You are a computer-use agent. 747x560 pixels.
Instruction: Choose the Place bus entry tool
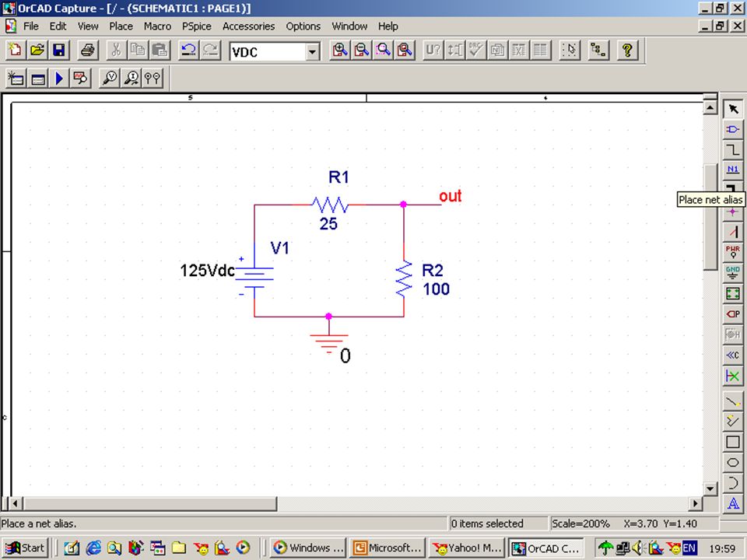click(x=733, y=232)
